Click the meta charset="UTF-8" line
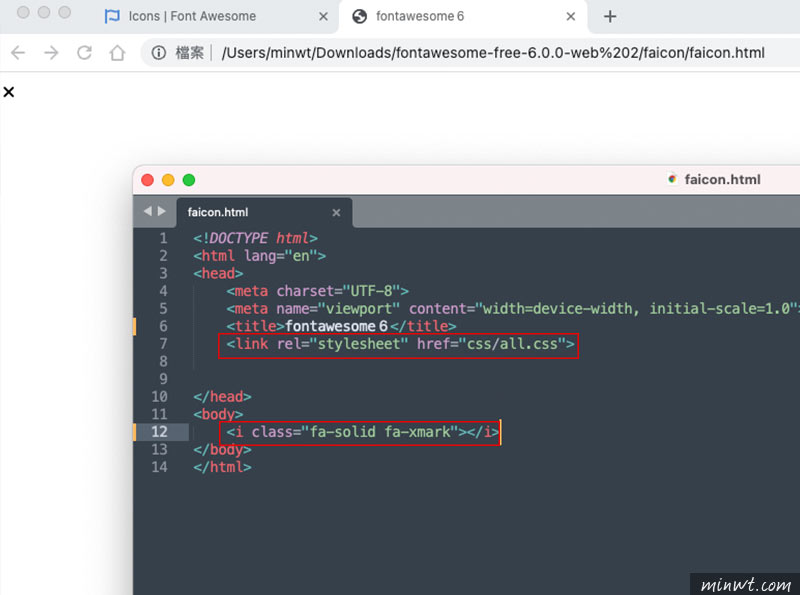 tap(317, 290)
